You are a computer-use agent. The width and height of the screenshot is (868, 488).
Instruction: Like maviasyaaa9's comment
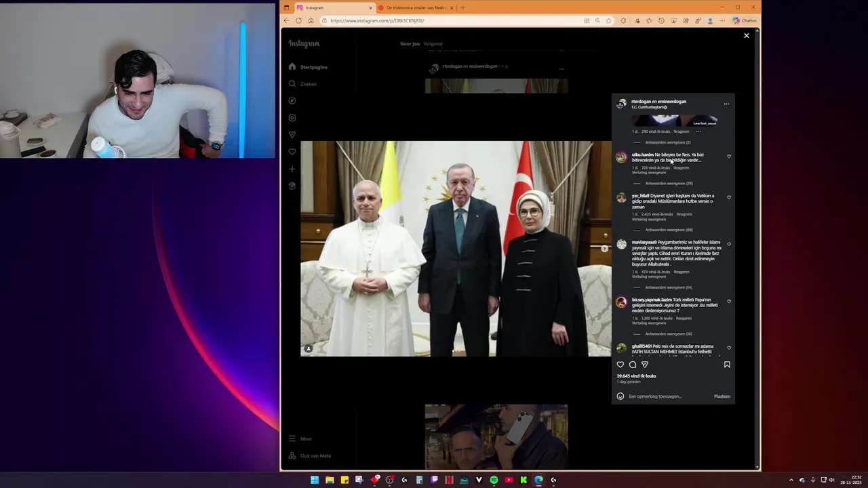(729, 244)
